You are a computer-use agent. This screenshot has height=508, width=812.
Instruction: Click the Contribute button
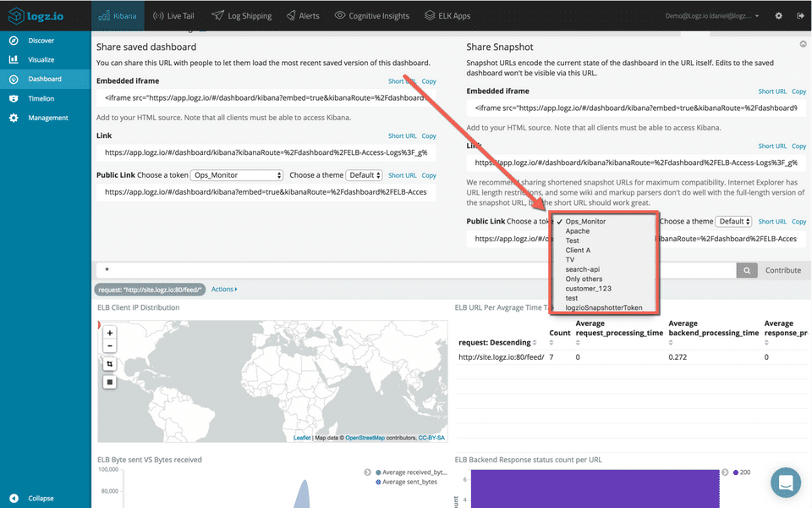tap(783, 270)
